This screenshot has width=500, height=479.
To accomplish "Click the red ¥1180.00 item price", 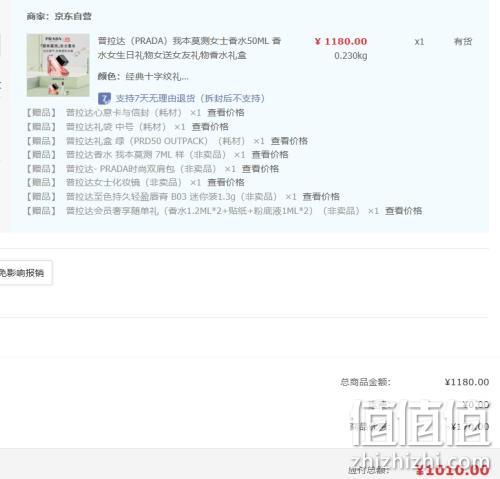I will coord(341,41).
